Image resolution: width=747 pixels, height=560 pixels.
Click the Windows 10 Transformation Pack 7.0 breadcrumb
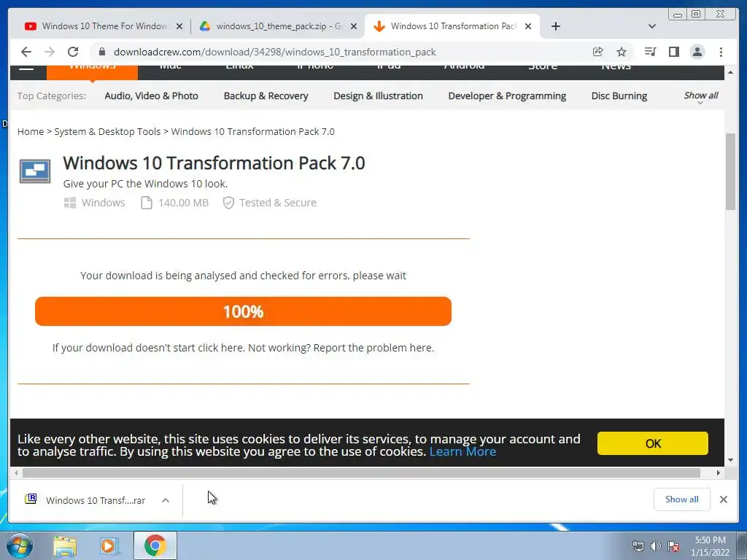click(252, 131)
